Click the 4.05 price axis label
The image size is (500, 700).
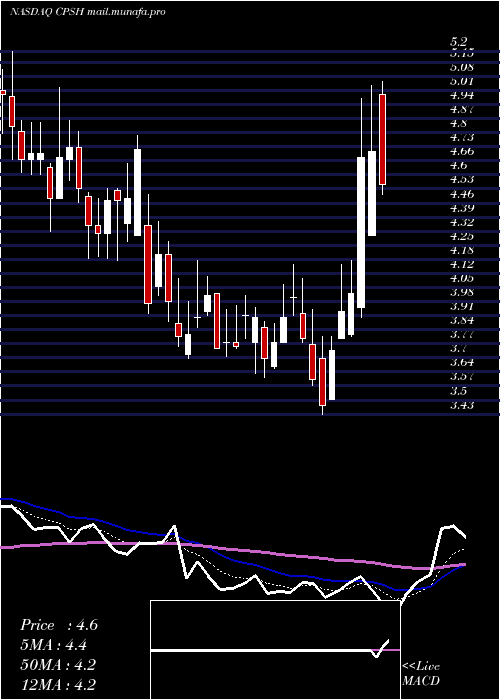point(462,278)
